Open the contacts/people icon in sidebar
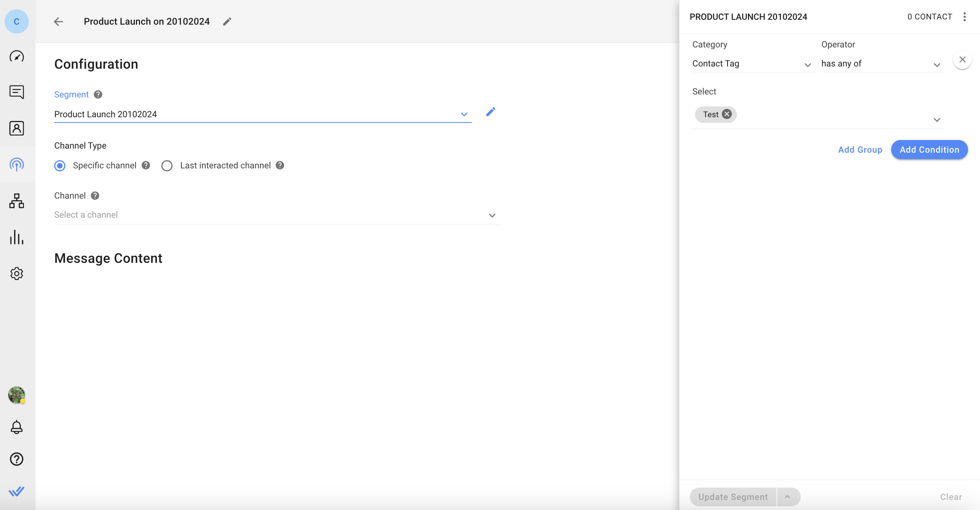This screenshot has height=510, width=980. point(18,128)
